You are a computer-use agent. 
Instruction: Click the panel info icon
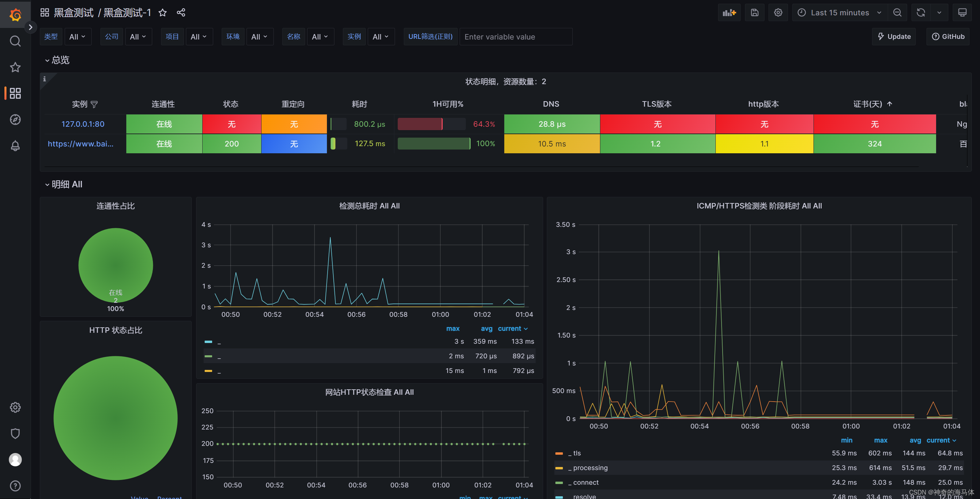pyautogui.click(x=45, y=79)
